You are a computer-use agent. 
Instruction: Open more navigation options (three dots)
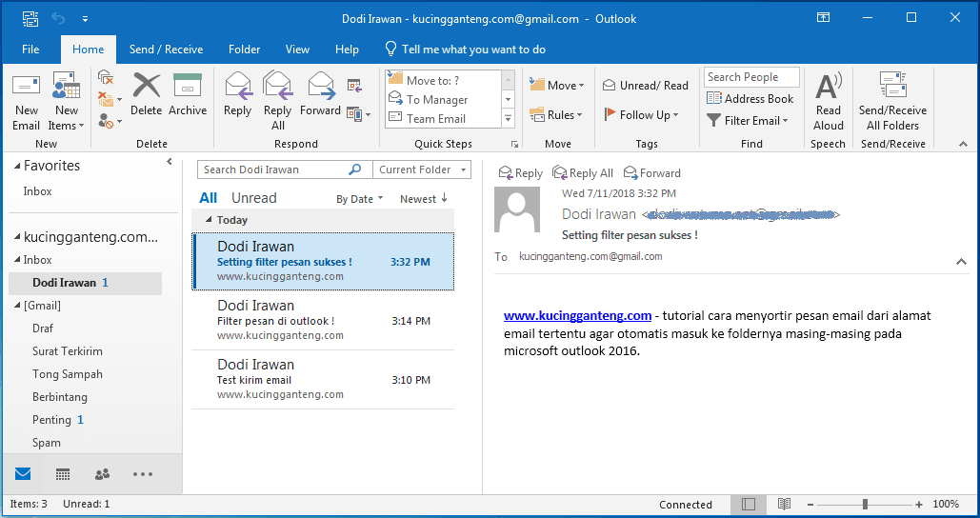click(x=143, y=474)
